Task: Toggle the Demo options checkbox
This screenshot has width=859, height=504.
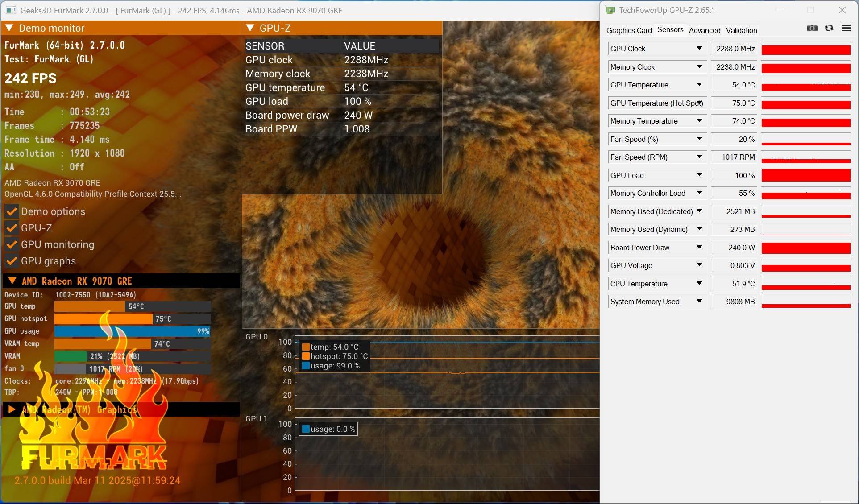Action: click(12, 211)
